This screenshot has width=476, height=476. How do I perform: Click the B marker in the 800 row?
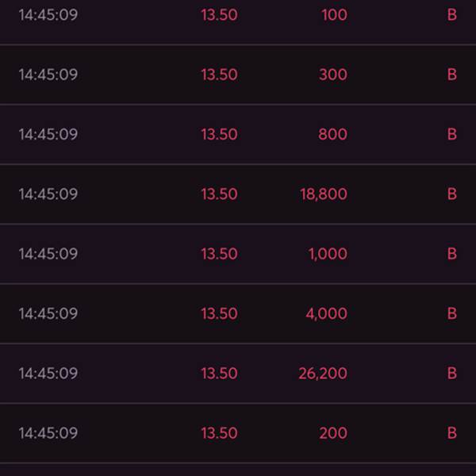point(452,134)
